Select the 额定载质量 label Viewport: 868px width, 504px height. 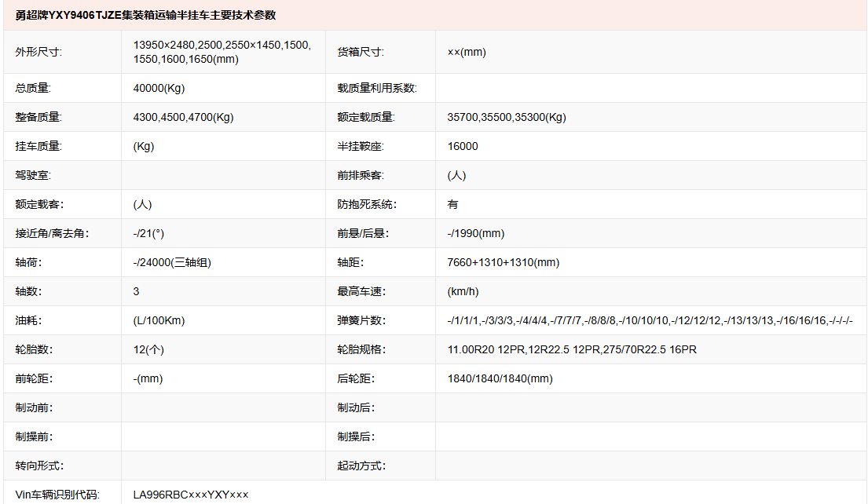(366, 117)
